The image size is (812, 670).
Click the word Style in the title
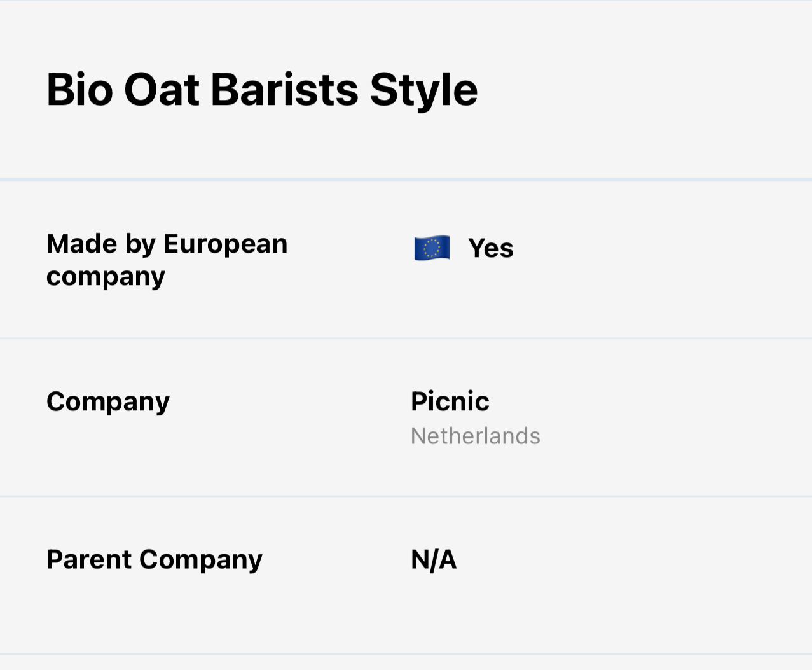pos(423,90)
